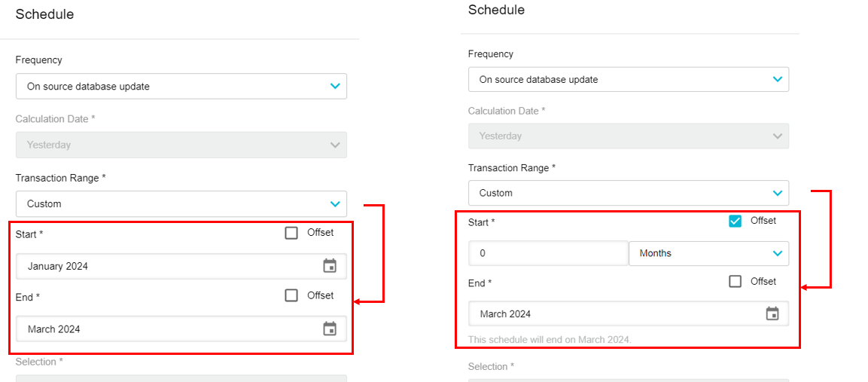Screen dimensions: 868x382
Task: Tick End Offset checkbox in right panel
Action: pos(736,281)
